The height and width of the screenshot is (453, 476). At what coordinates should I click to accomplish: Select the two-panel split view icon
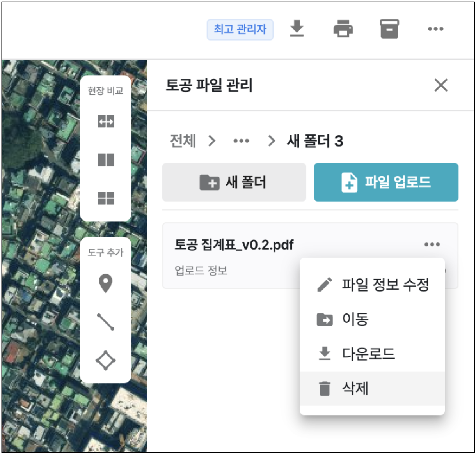106,160
